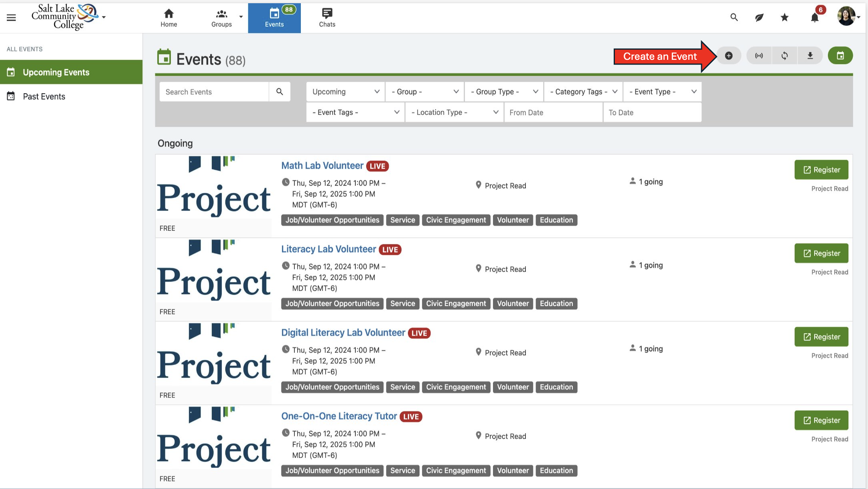Screen dimensions: 868x489
Task: Select Past Events in sidebar
Action: tap(44, 96)
